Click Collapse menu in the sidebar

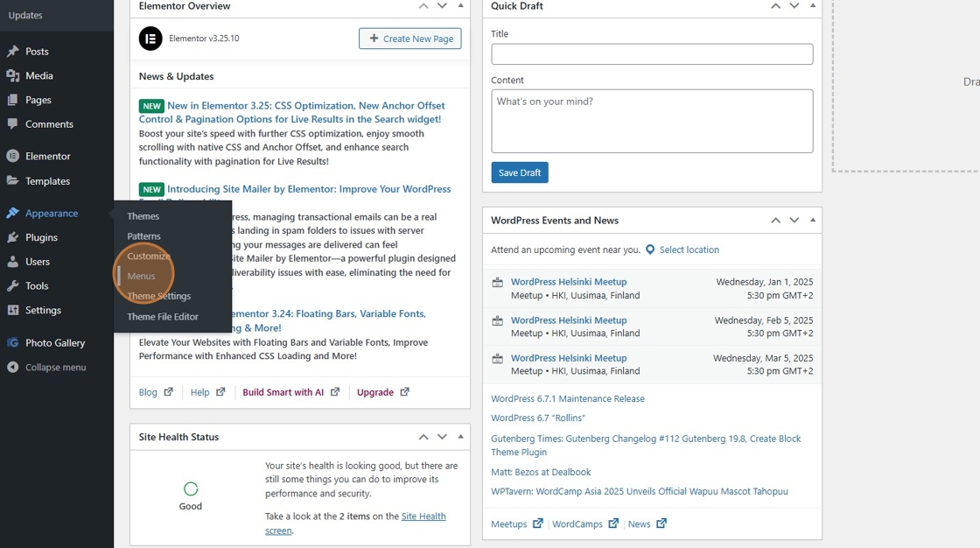56,367
